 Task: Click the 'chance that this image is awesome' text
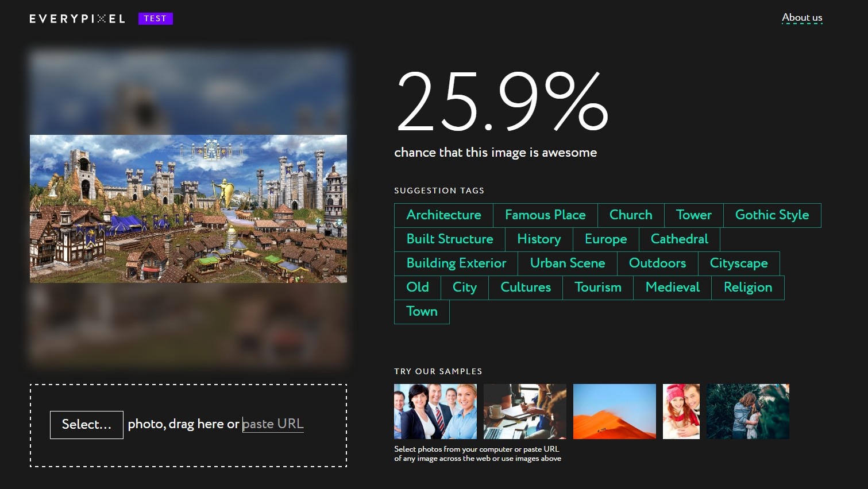495,153
